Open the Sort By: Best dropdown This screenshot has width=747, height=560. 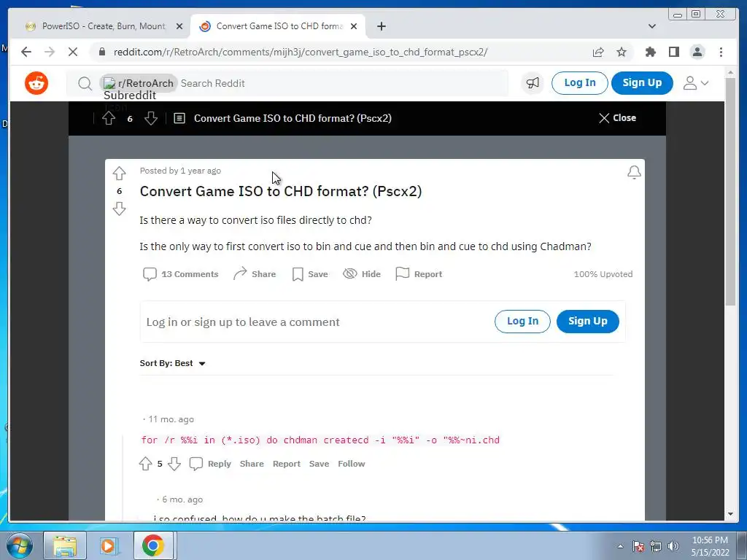[172, 363]
